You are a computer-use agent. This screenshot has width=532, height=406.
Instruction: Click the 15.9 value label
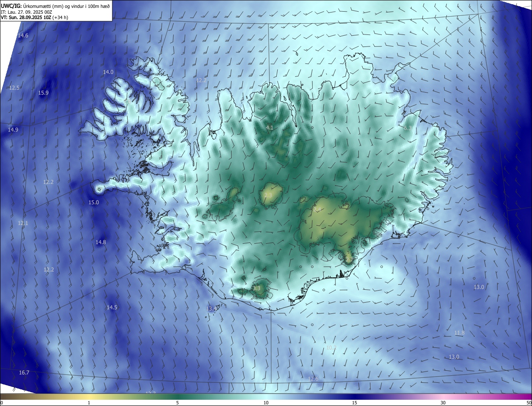[43, 93]
